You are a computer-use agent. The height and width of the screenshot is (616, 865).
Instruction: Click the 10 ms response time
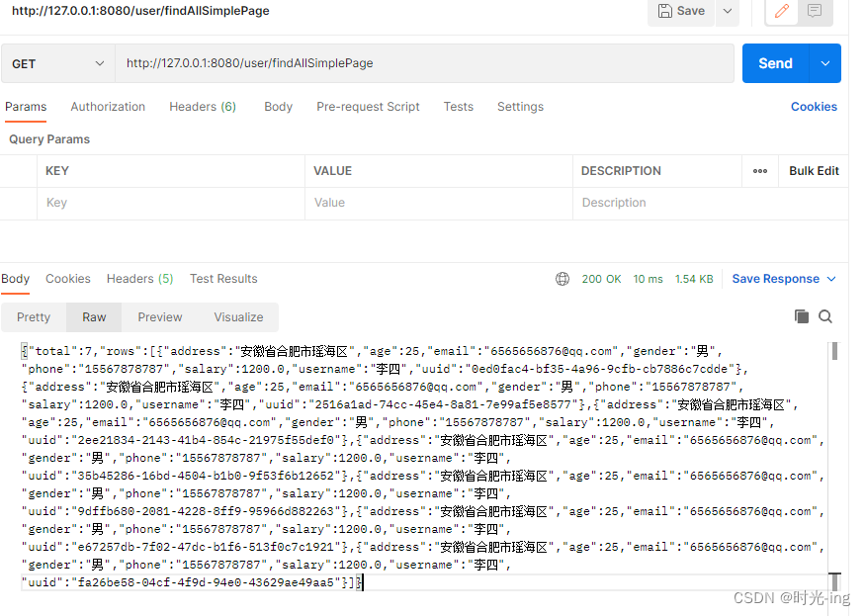tap(648, 279)
